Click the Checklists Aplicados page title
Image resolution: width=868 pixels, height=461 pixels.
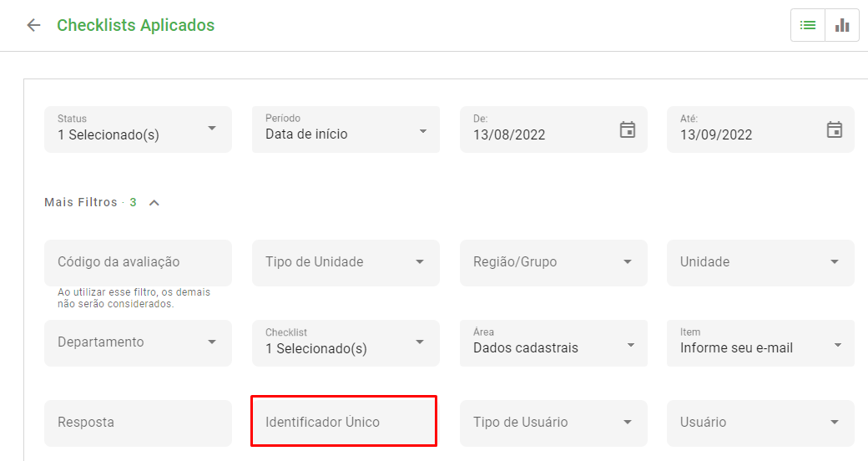coord(135,26)
